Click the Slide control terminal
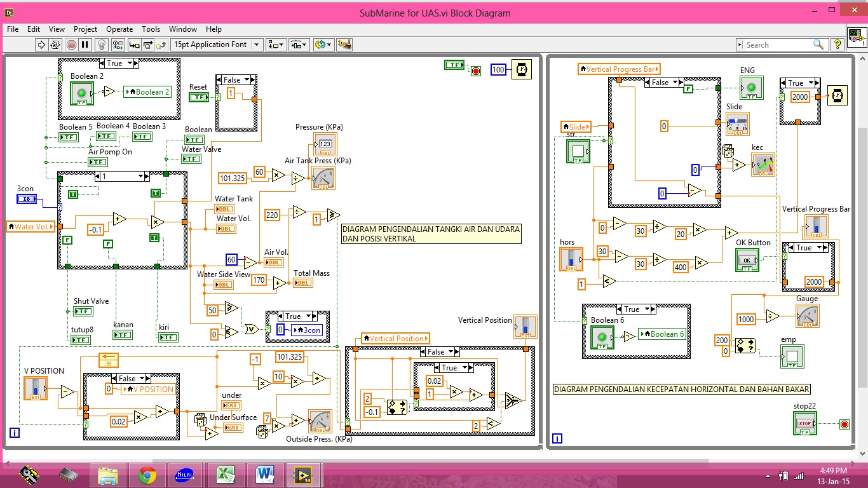868x488 pixels. point(738,124)
